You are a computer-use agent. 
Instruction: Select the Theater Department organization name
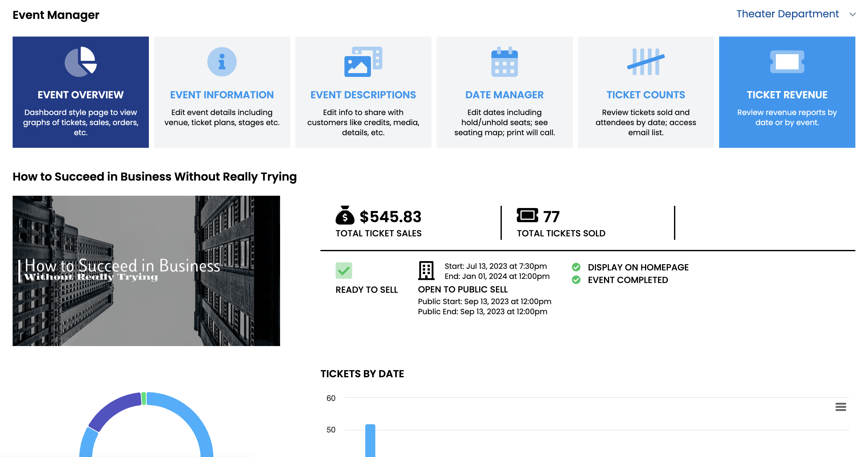click(x=787, y=14)
